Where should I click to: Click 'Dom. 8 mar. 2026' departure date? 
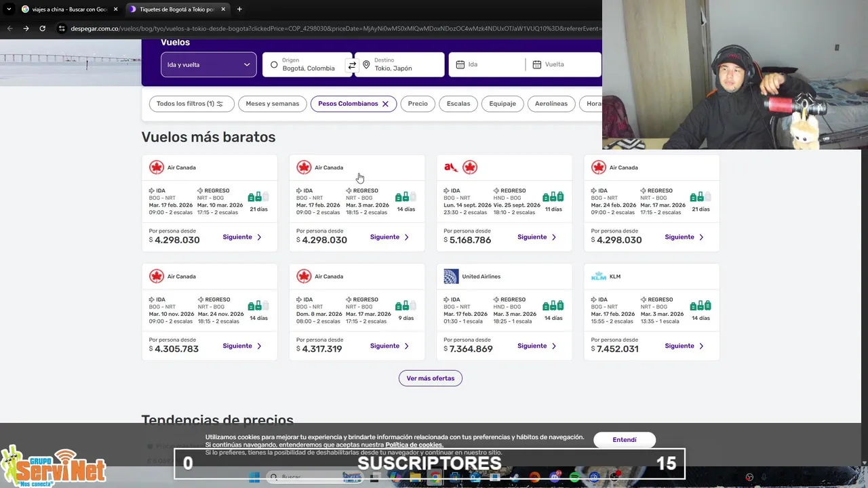[x=319, y=314]
